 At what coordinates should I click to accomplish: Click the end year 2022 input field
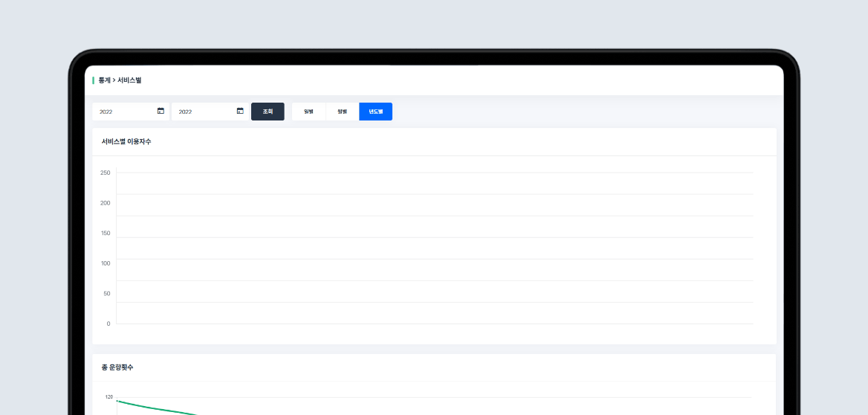point(204,112)
